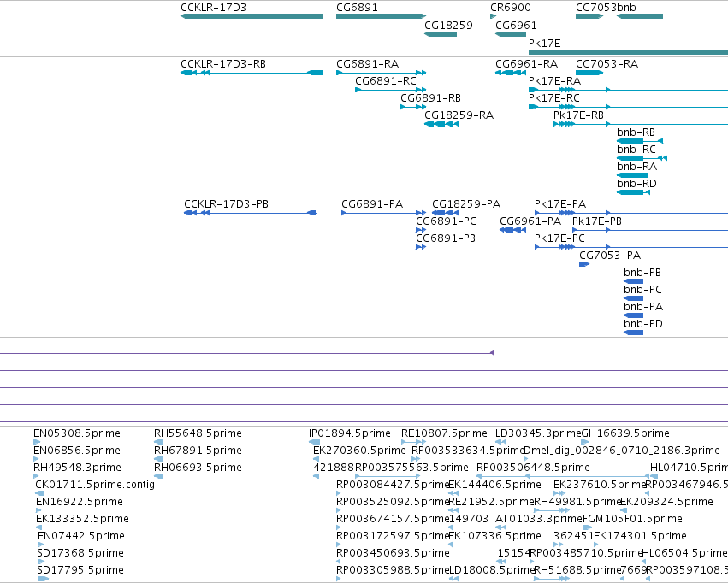The width and height of the screenshot is (728, 583).
Task: Select transcript bnb-RC
Action: pos(642,157)
